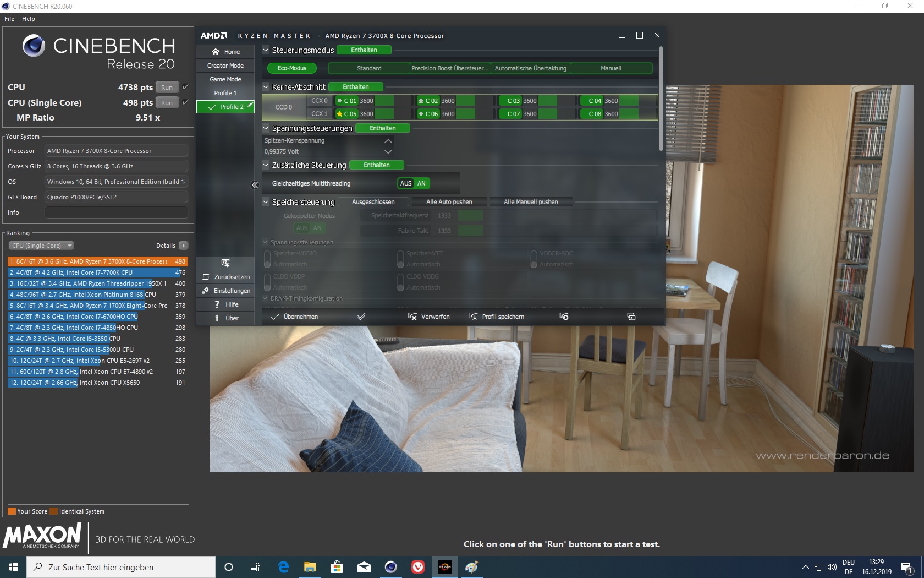Toggle Zusätzliche Steuerung Enthalten button
Viewport: 924px width, 578px height.
(x=377, y=165)
